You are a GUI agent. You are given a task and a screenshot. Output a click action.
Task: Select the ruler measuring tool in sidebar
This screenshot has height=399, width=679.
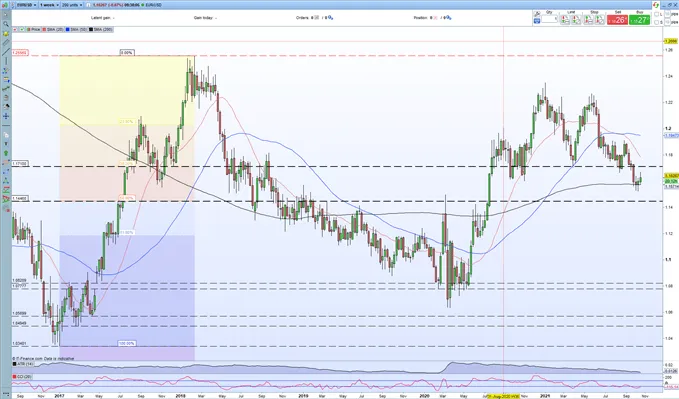pyautogui.click(x=6, y=42)
